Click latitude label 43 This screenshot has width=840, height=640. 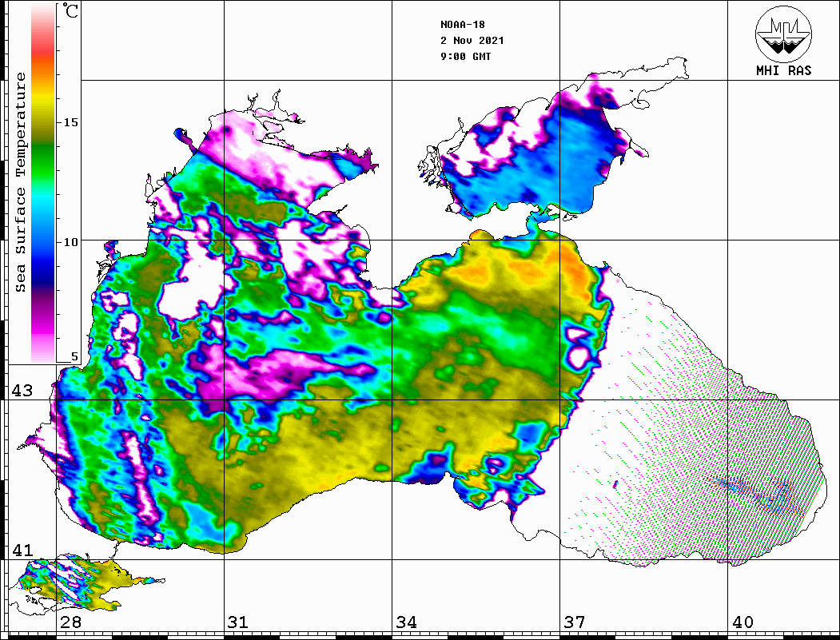(22, 391)
